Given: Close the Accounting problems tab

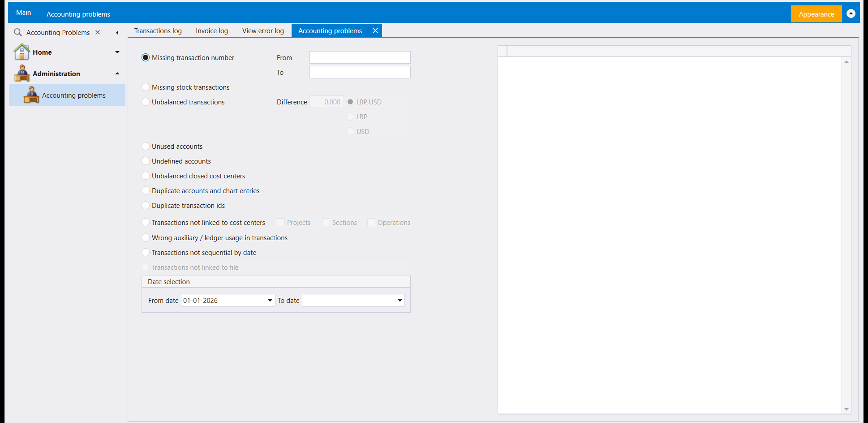Looking at the screenshot, I should tap(375, 30).
